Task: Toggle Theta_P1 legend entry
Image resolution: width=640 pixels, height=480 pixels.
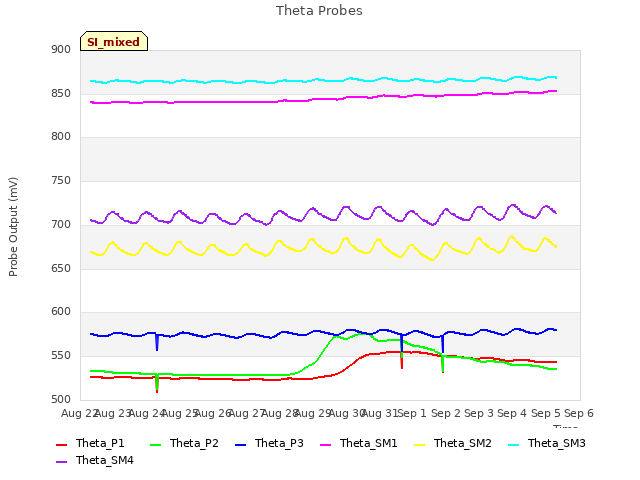Action: pos(90,443)
